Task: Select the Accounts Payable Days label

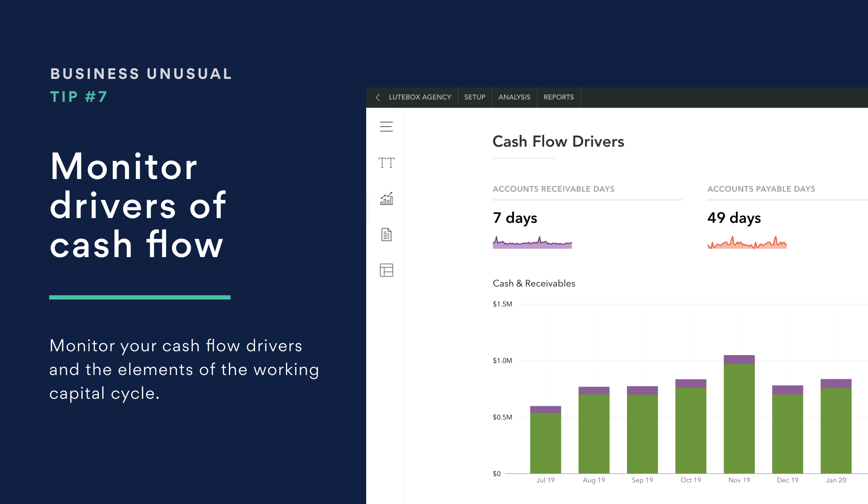Action: tap(761, 189)
